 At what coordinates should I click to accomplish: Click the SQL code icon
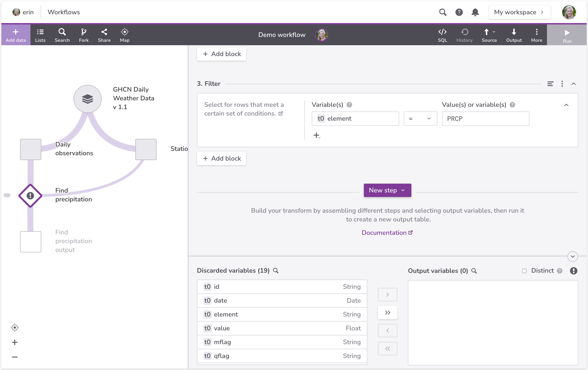(442, 35)
